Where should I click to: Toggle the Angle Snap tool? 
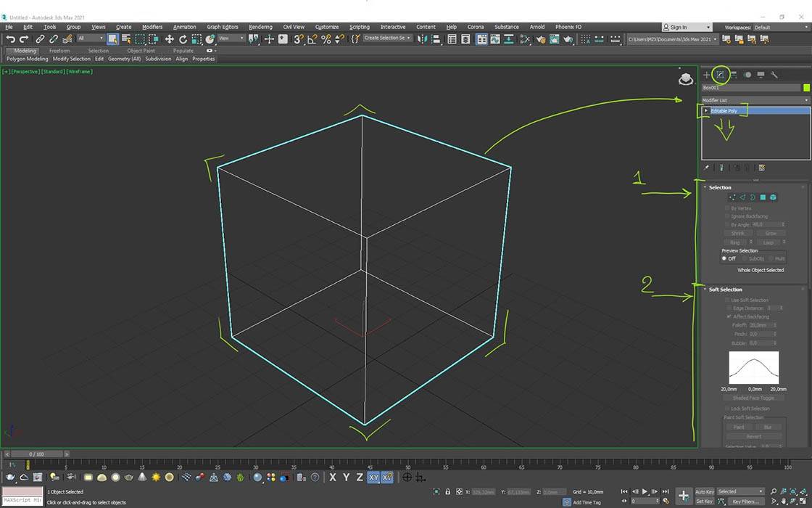coord(312,39)
